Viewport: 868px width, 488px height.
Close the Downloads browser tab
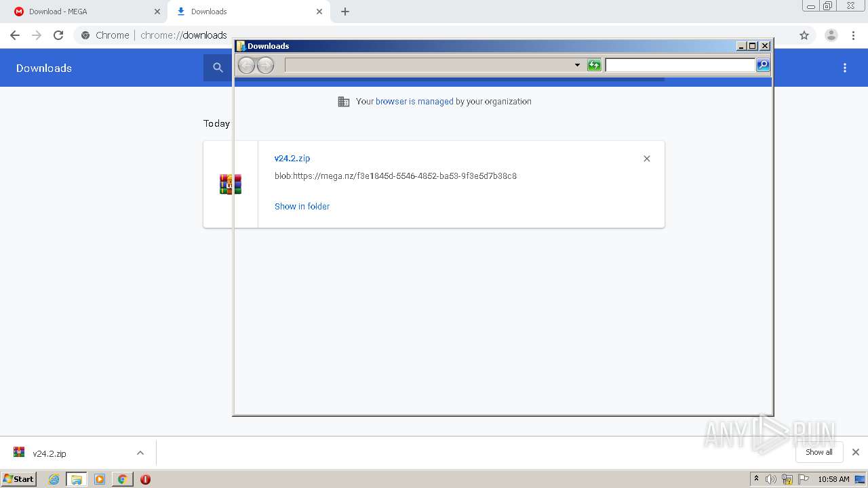click(x=319, y=12)
